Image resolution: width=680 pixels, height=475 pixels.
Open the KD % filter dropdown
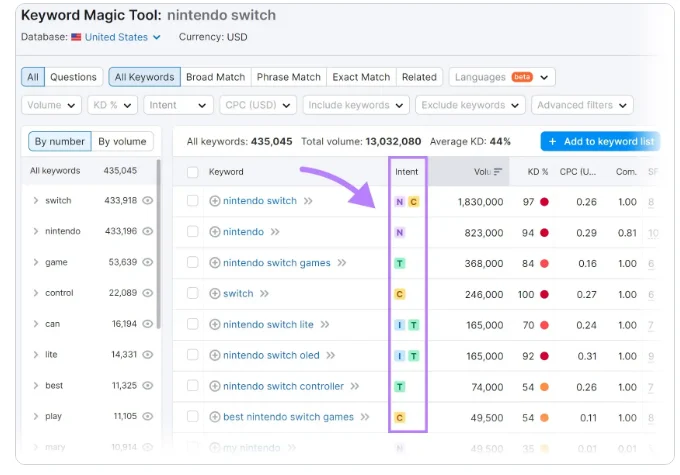point(112,105)
